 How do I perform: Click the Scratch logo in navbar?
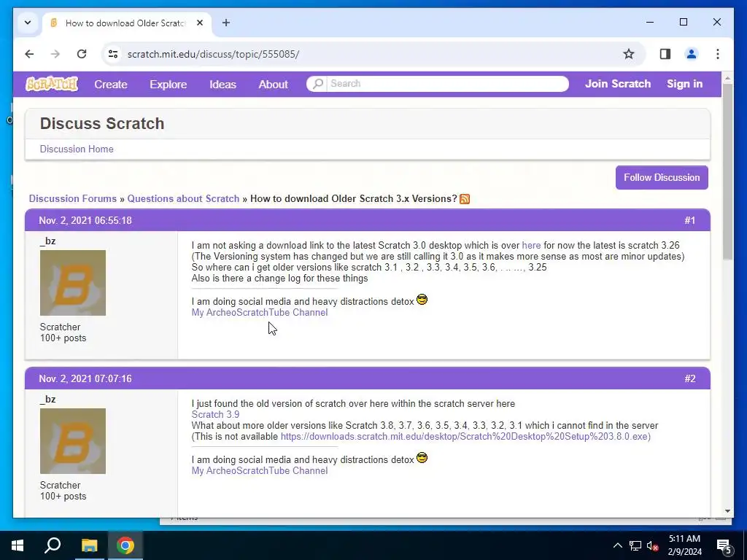click(x=52, y=85)
